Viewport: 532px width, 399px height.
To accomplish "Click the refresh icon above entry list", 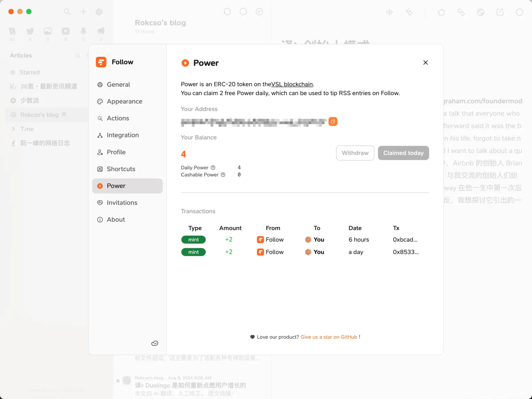I will coord(227,12).
